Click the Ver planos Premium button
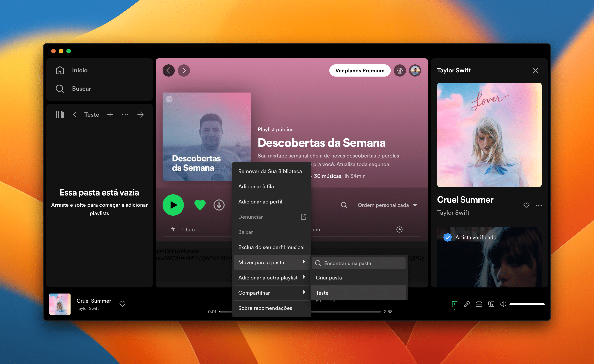The image size is (594, 364). [360, 70]
